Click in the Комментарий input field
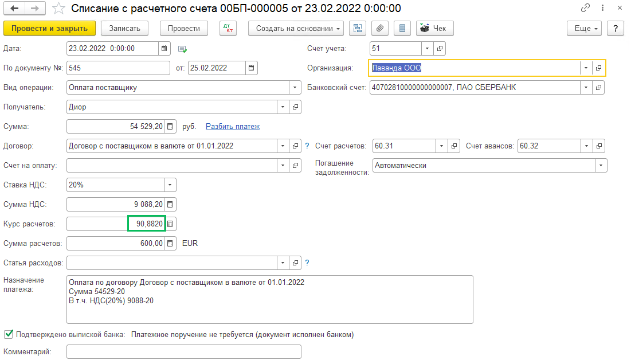 183,351
